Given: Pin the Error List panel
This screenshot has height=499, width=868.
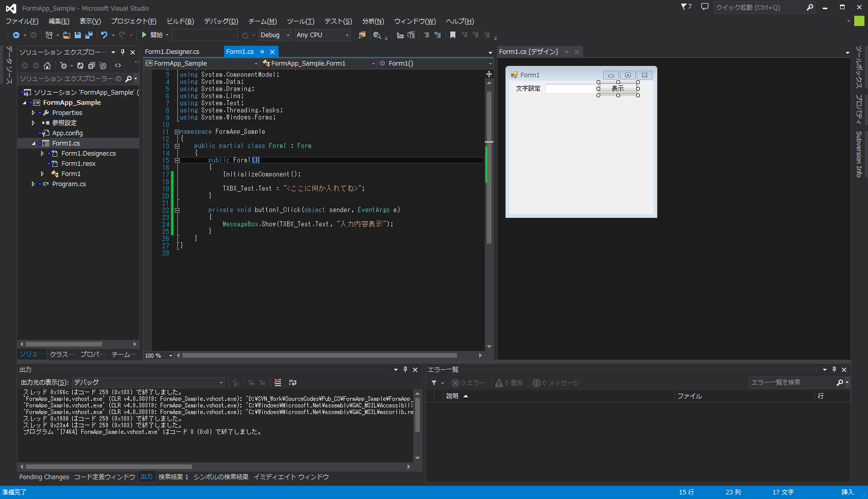Looking at the screenshot, I should tap(834, 370).
